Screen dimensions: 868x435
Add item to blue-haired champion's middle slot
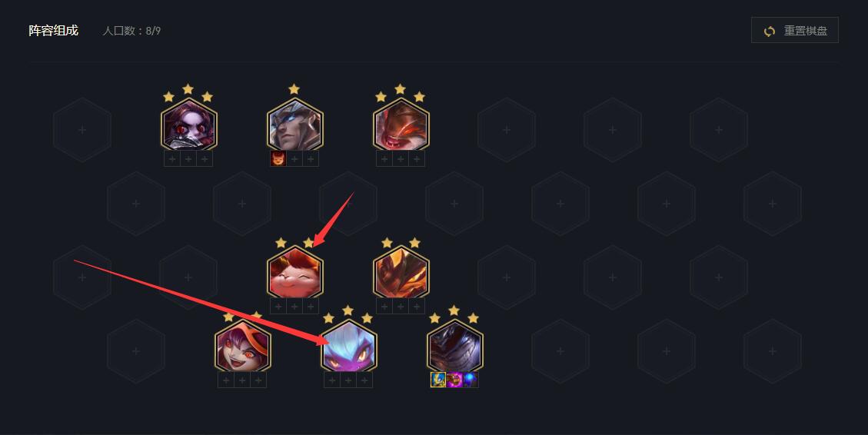(348, 380)
